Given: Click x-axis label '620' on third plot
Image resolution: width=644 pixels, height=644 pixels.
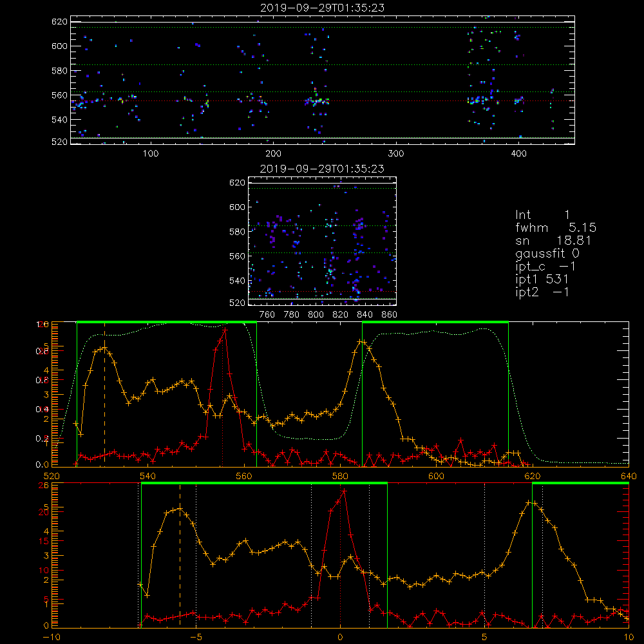Looking at the screenshot, I should pos(533,476).
